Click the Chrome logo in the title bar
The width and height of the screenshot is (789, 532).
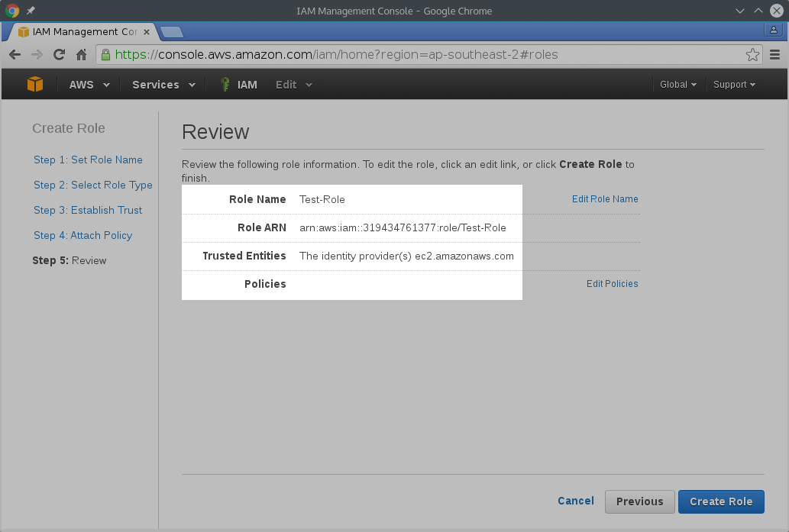(x=12, y=11)
